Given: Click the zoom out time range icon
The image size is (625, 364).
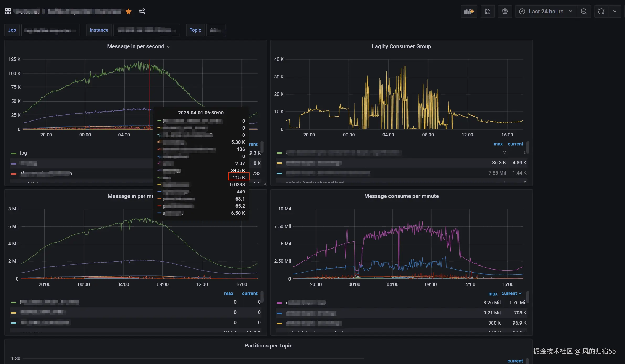Looking at the screenshot, I should (x=584, y=11).
